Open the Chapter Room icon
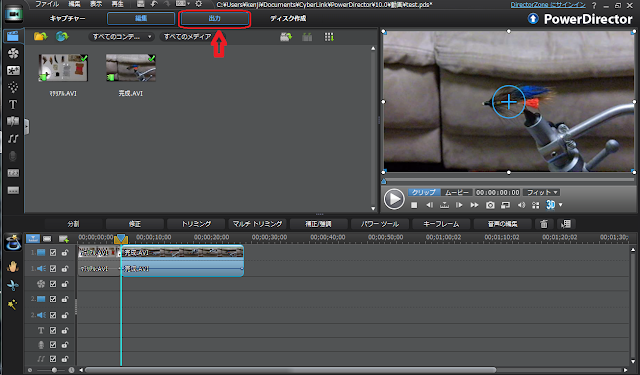This screenshot has height=375, width=640. (13, 173)
